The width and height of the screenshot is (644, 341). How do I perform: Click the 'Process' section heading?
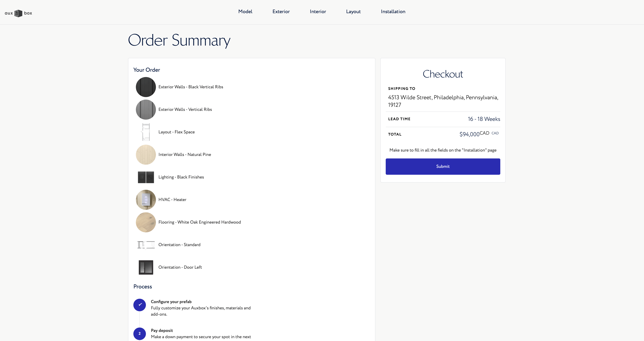pos(142,287)
